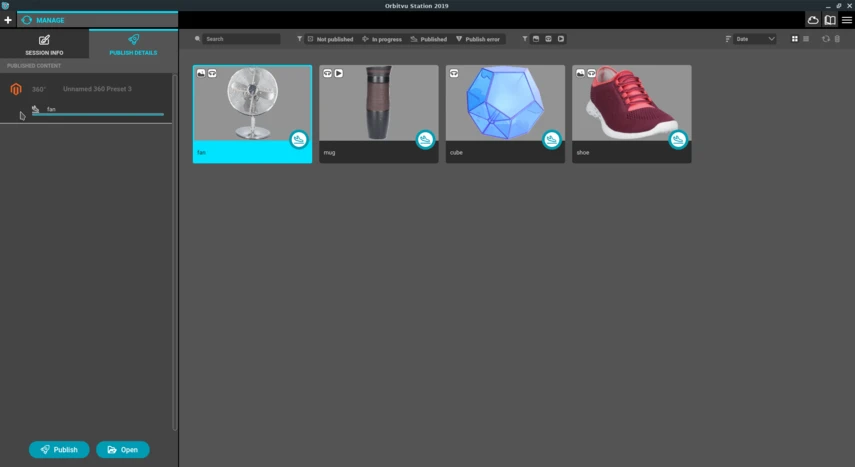855x467 pixels.
Task: Click the trash delete icon
Action: tap(838, 39)
